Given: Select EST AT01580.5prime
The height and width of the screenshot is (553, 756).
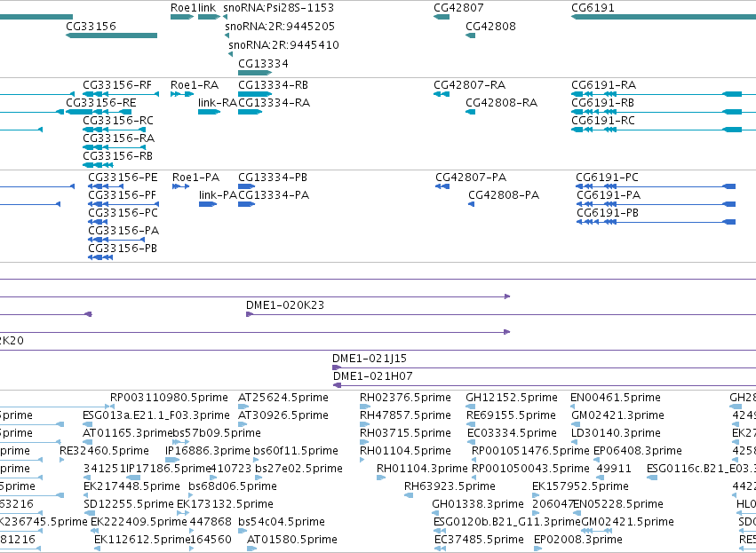Looking at the screenshot, I should [291, 540].
